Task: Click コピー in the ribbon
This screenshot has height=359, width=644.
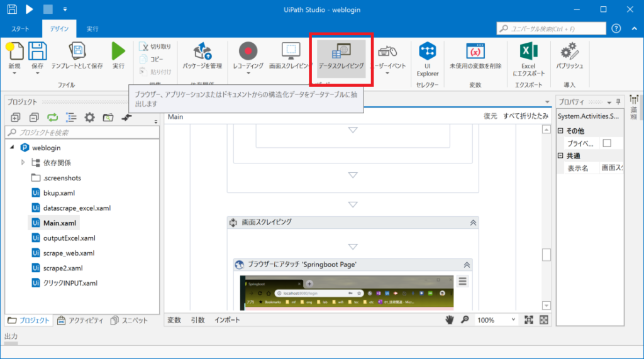Action: (x=152, y=59)
